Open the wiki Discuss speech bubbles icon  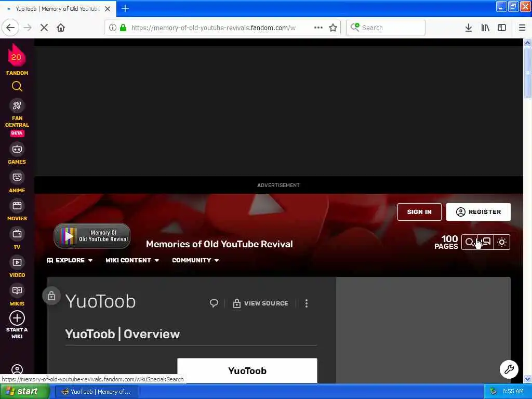(x=486, y=242)
